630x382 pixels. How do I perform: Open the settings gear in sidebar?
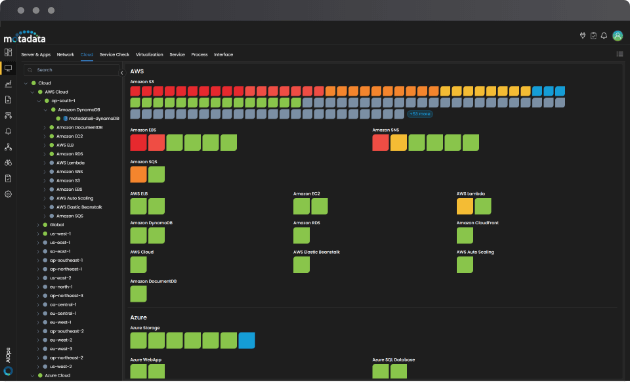pyautogui.click(x=8, y=194)
